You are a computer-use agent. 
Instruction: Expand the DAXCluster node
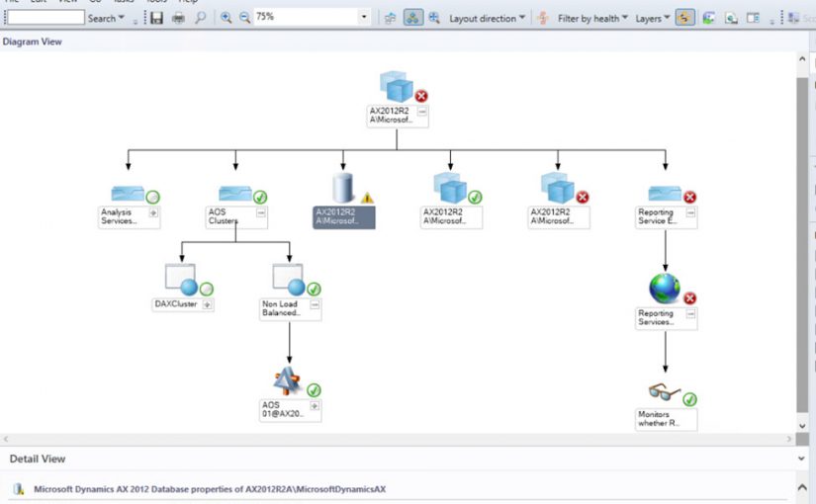[x=207, y=304]
